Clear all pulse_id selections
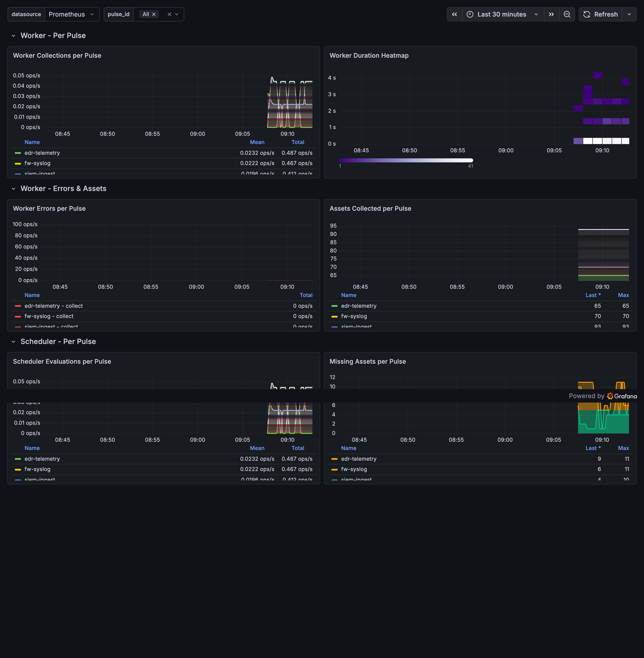 click(x=169, y=14)
